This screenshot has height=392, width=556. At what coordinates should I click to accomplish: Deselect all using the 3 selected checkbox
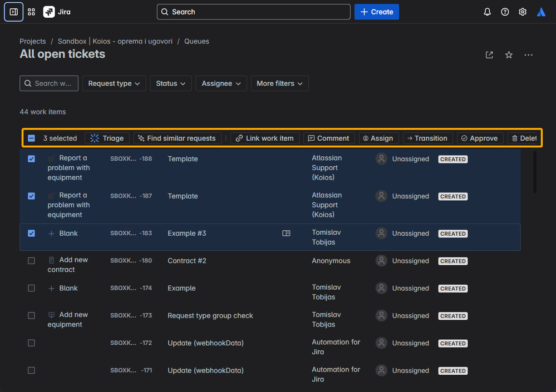[x=31, y=138]
